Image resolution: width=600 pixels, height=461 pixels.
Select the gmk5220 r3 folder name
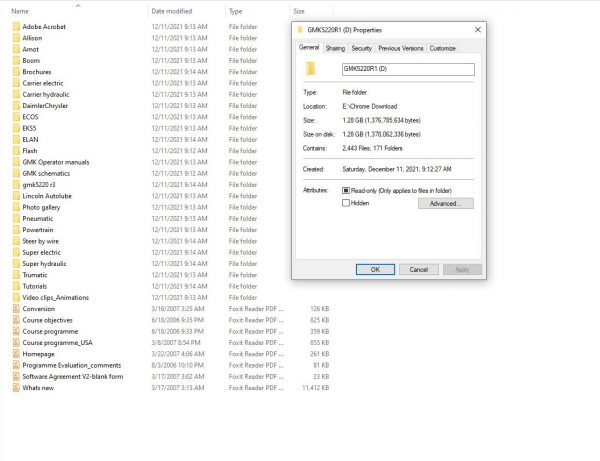tap(39, 185)
